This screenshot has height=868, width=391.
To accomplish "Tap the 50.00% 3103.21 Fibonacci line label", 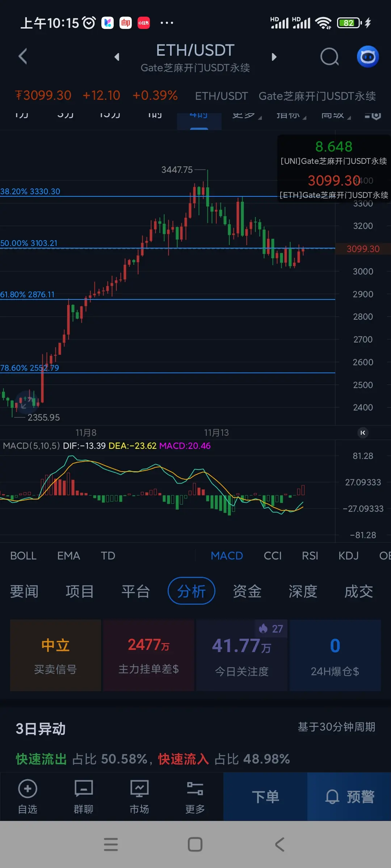I will coord(29,243).
